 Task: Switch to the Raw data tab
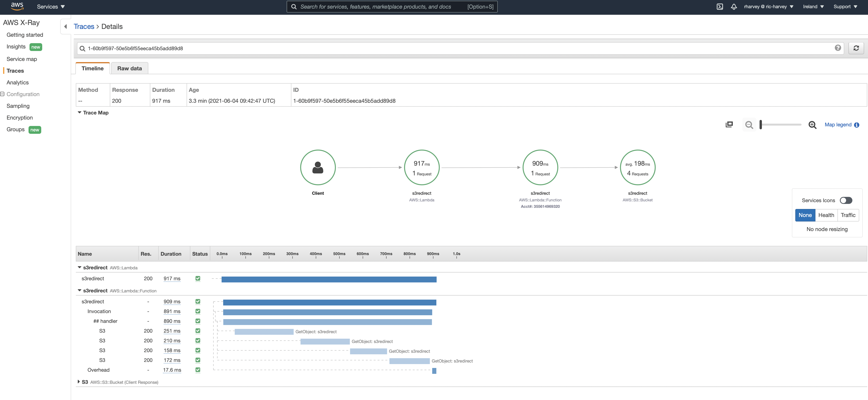(129, 68)
